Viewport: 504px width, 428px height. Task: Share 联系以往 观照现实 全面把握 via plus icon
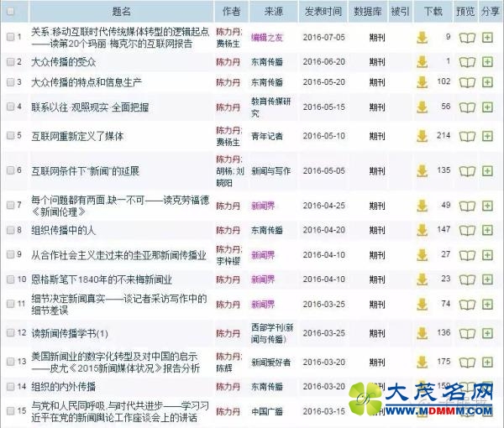[x=487, y=107]
